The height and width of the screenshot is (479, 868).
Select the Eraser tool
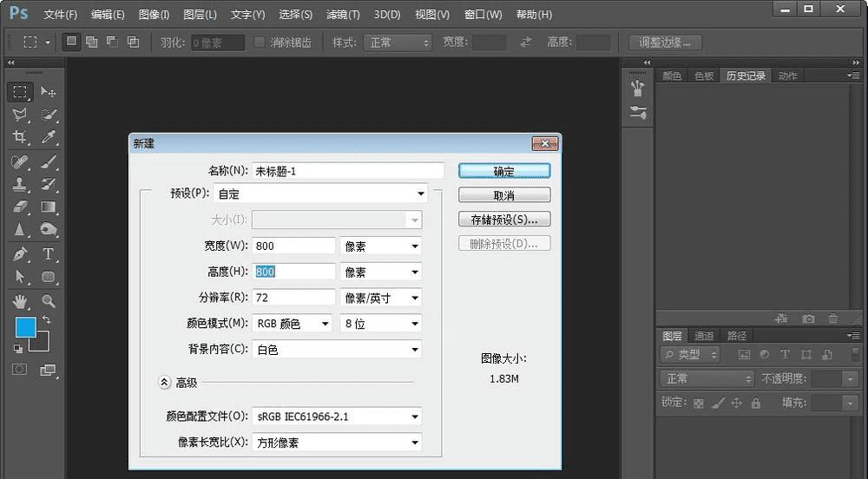coord(19,207)
